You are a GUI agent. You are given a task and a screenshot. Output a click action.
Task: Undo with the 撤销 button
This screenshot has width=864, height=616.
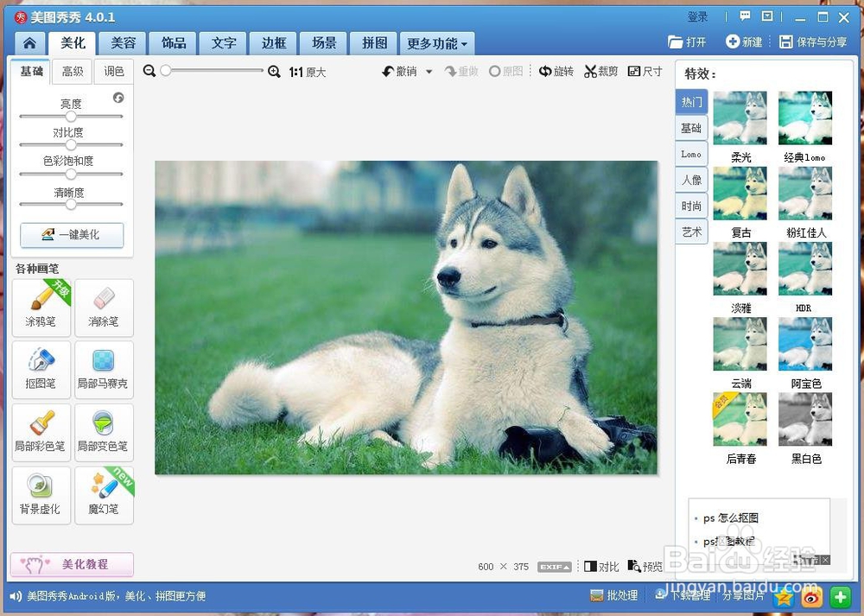[401, 71]
